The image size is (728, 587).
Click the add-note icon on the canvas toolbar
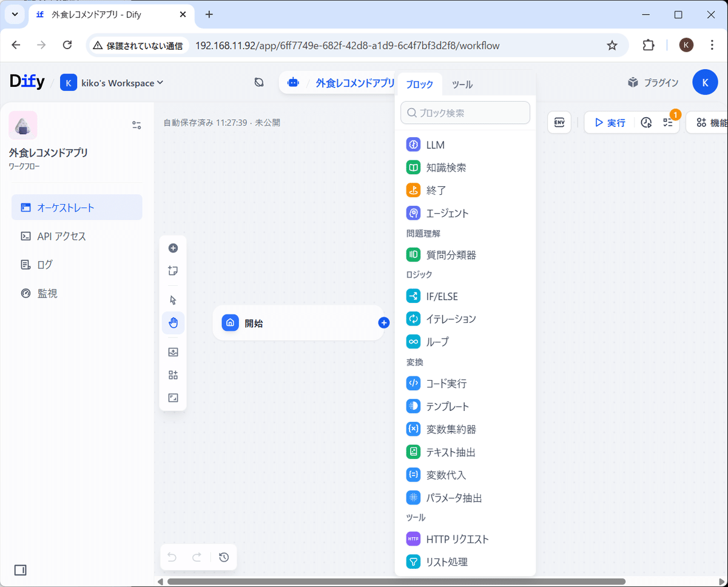point(173,270)
